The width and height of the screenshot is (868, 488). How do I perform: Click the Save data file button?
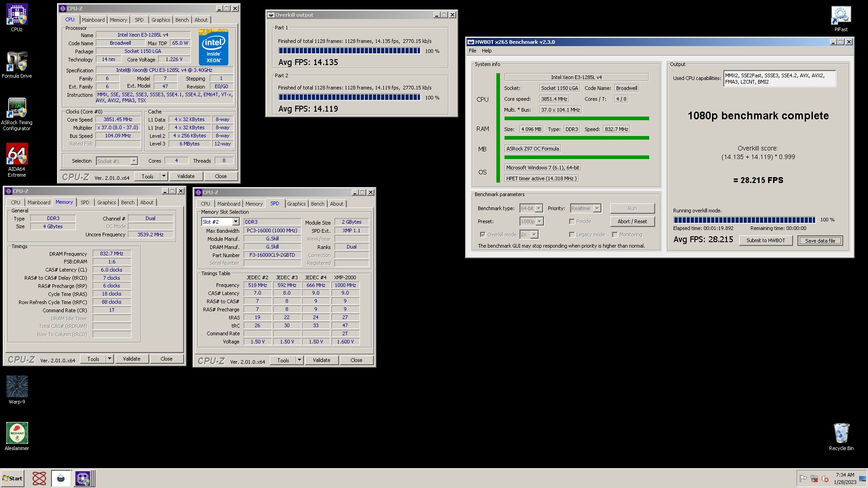pyautogui.click(x=820, y=240)
